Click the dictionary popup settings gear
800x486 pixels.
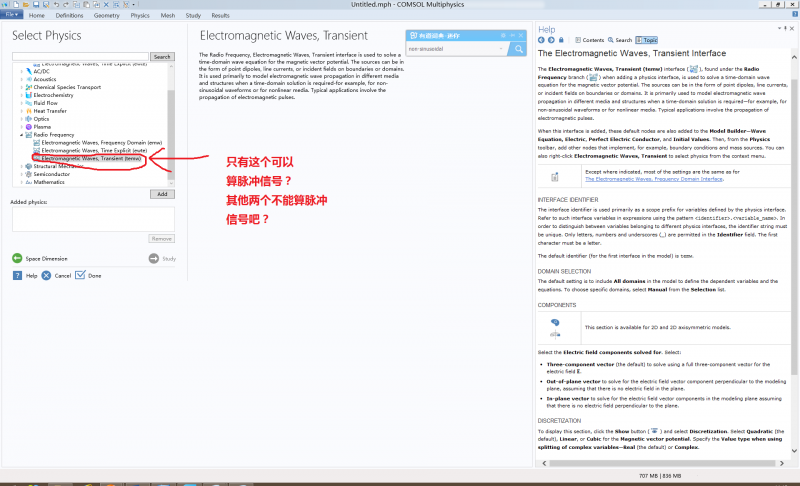pyautogui.click(x=503, y=35)
